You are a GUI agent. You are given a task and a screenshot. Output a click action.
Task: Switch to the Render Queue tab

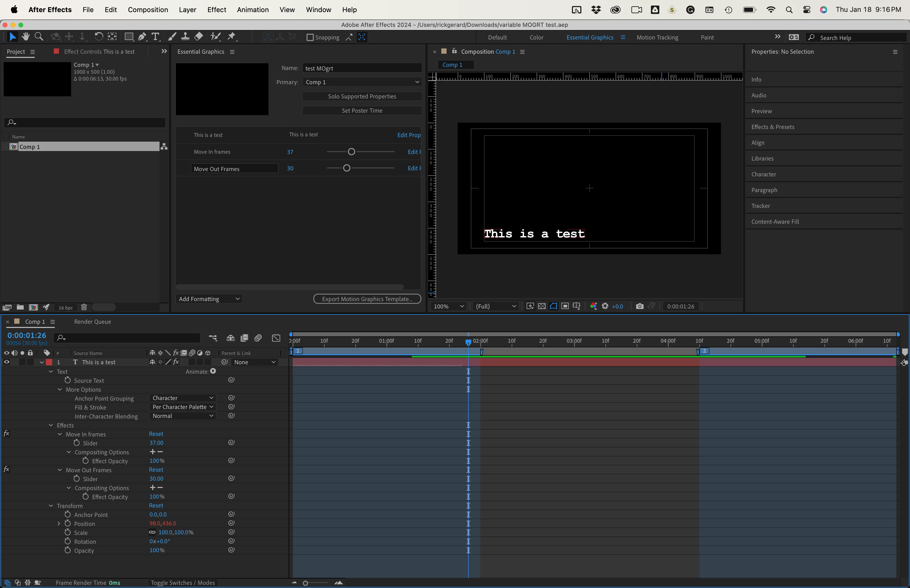click(92, 321)
